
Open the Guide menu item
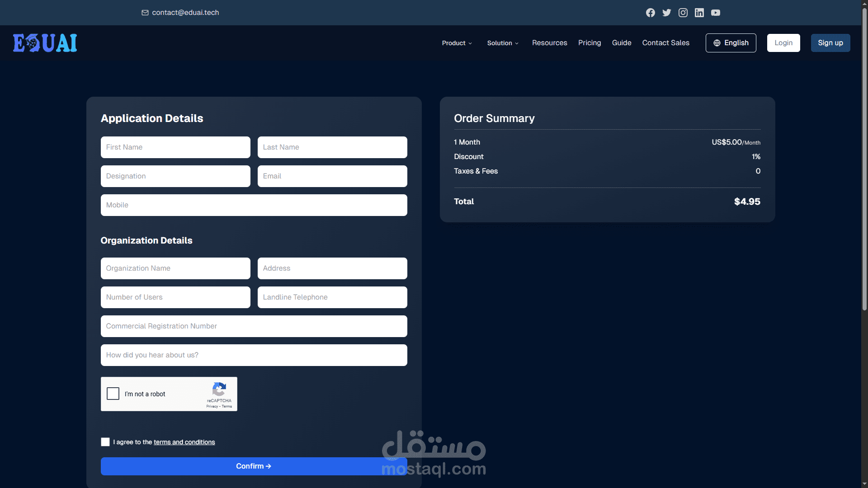click(622, 43)
